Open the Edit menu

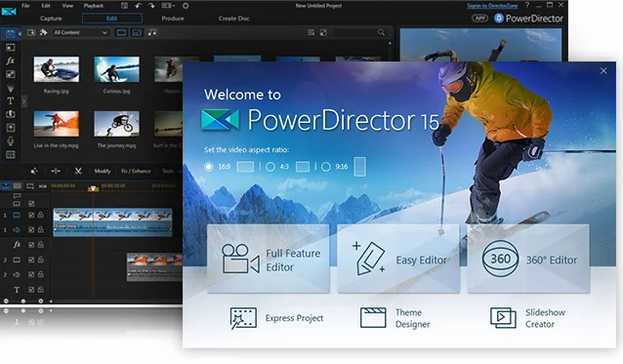tap(46, 6)
